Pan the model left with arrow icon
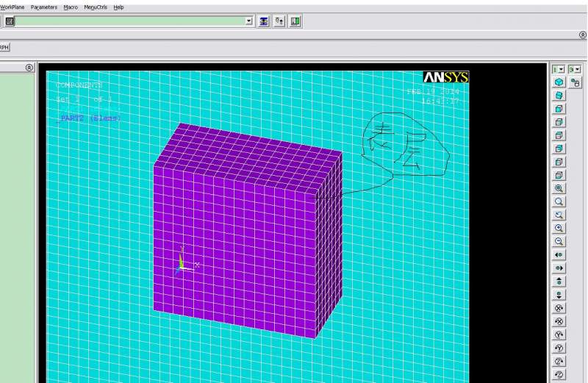The width and height of the screenshot is (588, 383). click(x=559, y=254)
